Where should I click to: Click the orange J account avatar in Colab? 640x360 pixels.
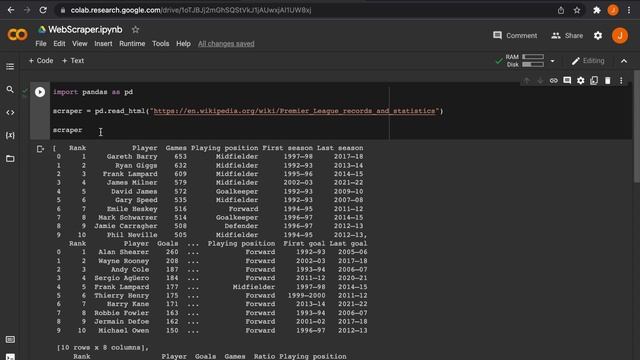pos(620,36)
